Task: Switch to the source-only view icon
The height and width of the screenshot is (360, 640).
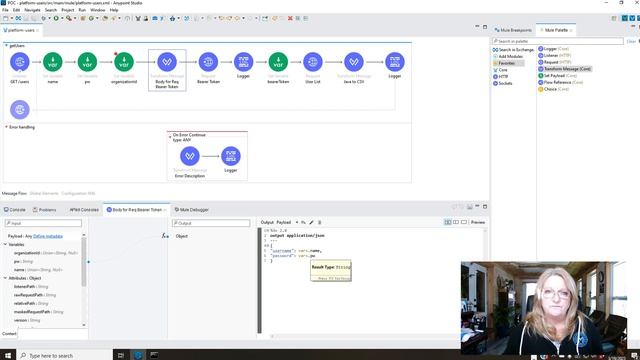Action: (464, 222)
